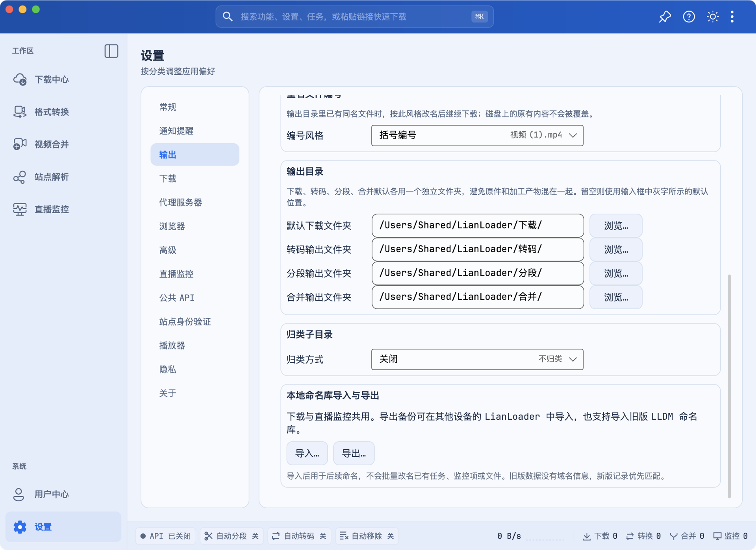This screenshot has width=756, height=550.
Task: Open 直播监控 in the sidebar
Action: (63, 209)
